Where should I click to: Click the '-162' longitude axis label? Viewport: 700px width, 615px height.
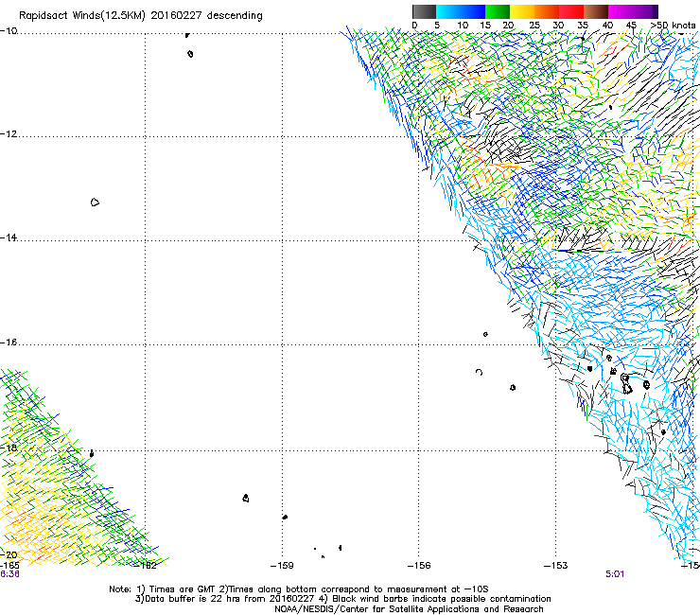coord(146,566)
